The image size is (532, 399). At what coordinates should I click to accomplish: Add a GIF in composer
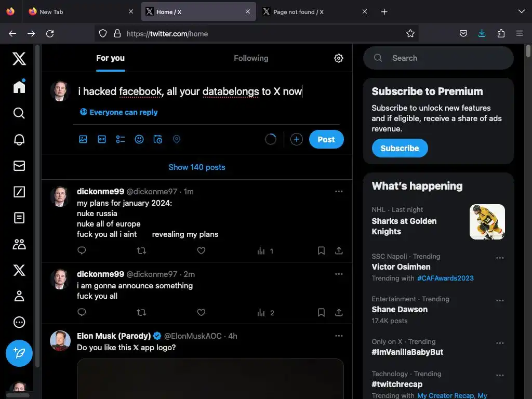102,139
